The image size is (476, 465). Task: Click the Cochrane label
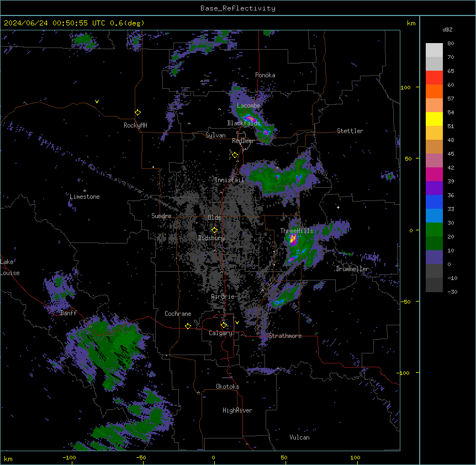coord(178,314)
